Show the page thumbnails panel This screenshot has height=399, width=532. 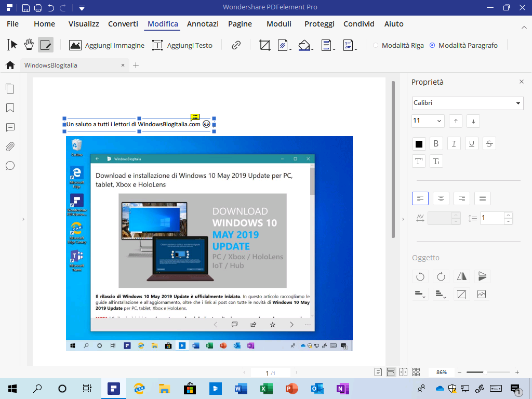click(10, 88)
